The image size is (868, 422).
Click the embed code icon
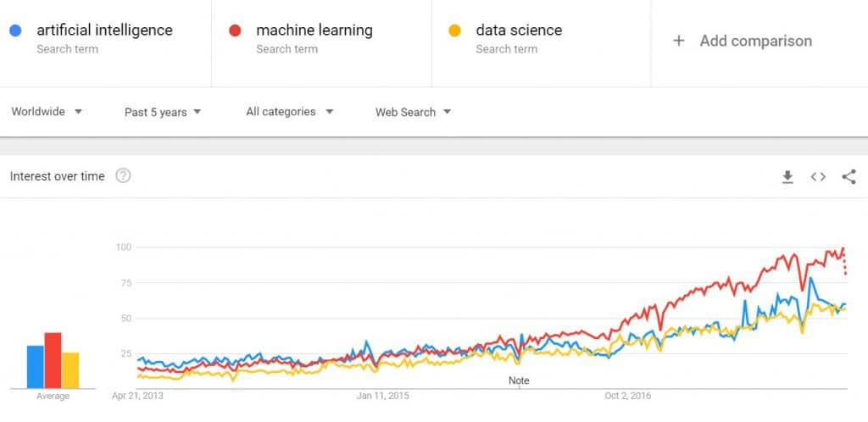click(818, 176)
